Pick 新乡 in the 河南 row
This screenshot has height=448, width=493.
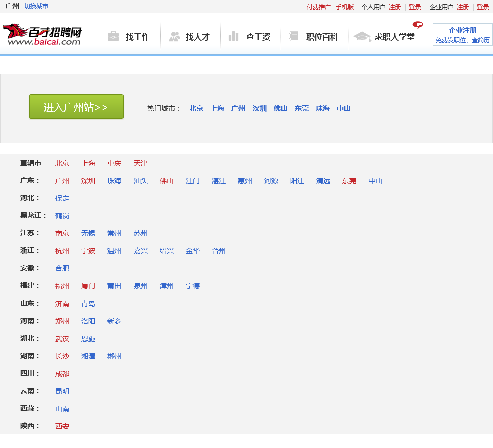click(114, 321)
